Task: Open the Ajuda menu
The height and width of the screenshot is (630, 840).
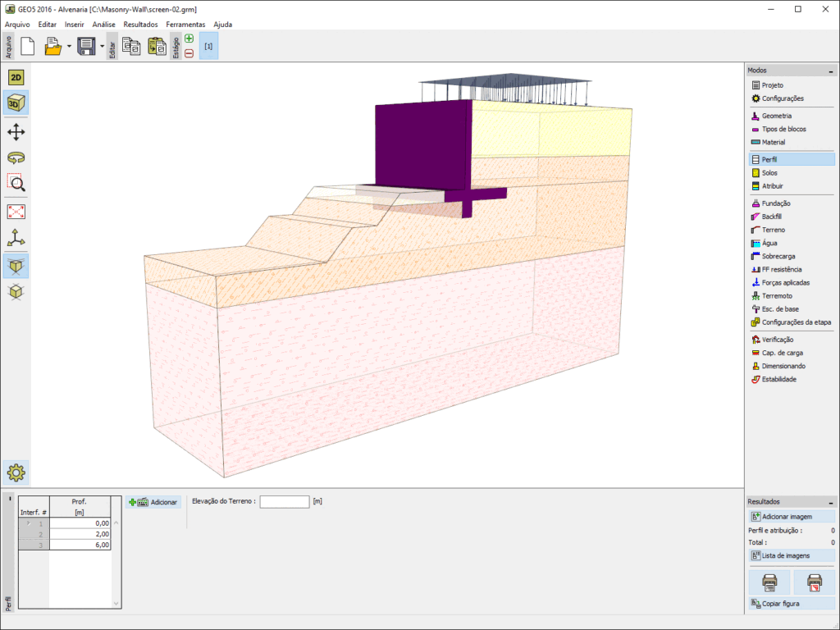Action: tap(223, 24)
